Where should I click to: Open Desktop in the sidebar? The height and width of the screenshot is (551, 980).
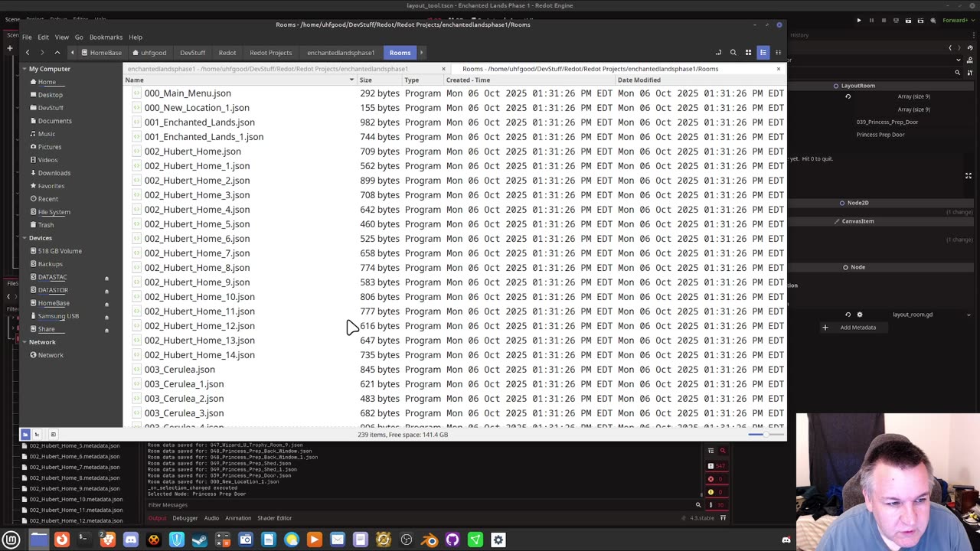[51, 95]
